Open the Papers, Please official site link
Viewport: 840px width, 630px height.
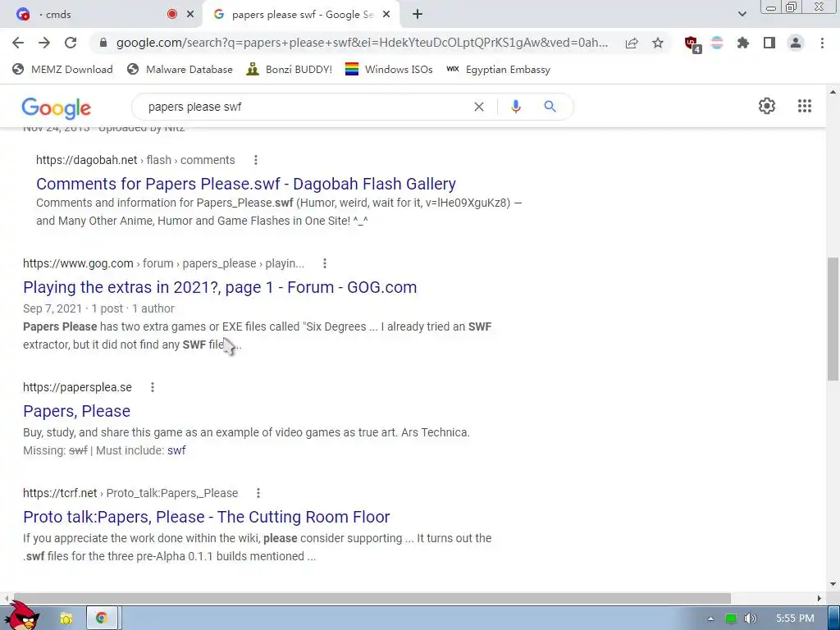76,411
